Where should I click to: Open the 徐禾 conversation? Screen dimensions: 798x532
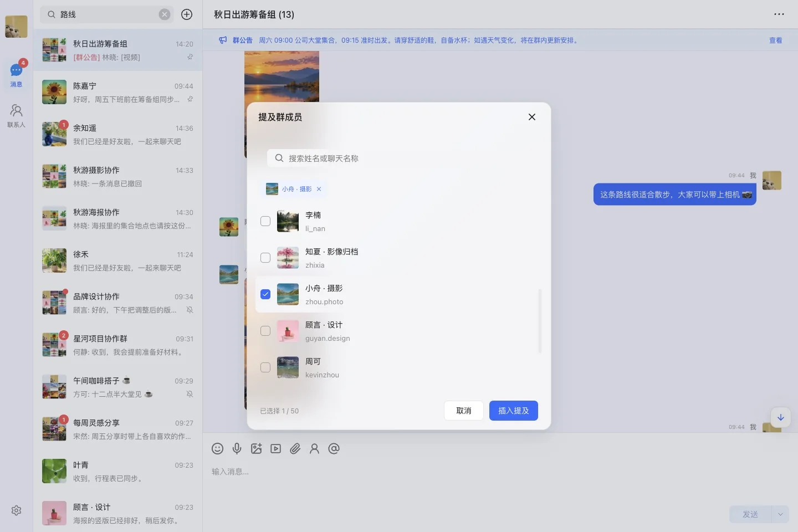[x=117, y=260]
